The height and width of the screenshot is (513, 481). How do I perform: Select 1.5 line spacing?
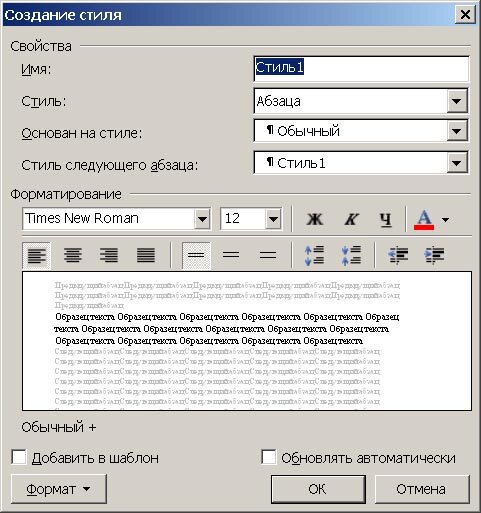click(x=231, y=256)
